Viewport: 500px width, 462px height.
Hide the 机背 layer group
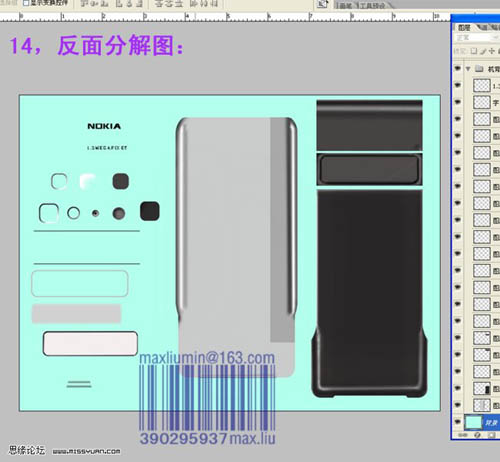click(x=458, y=68)
